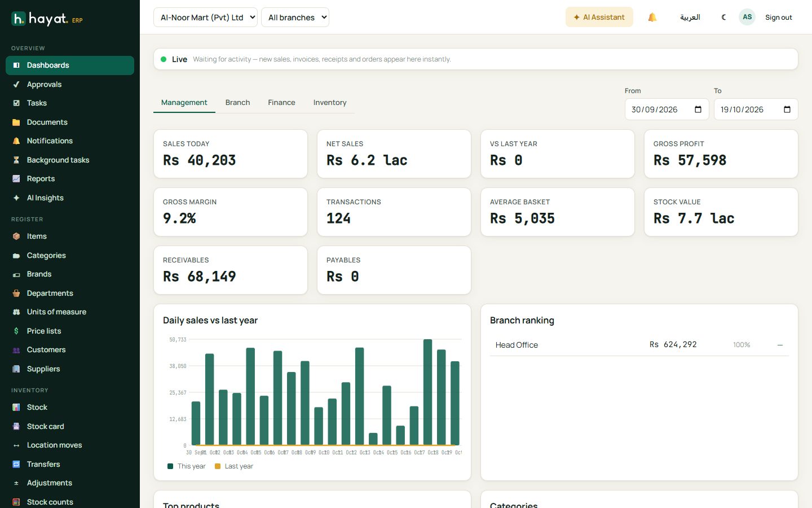This screenshot has height=508, width=812.
Task: Click the Departments basket icon
Action: (x=16, y=294)
